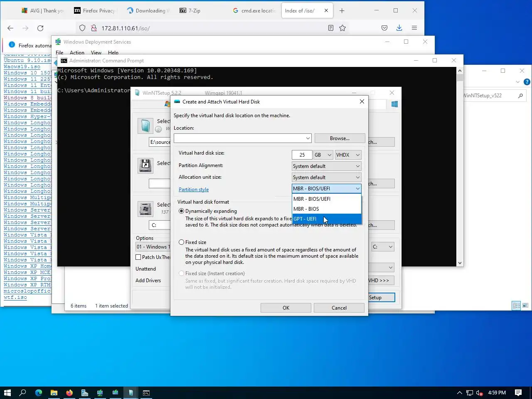The image size is (532, 399).
Task: Click the search icon in the Explorer search box
Action: 520,96
